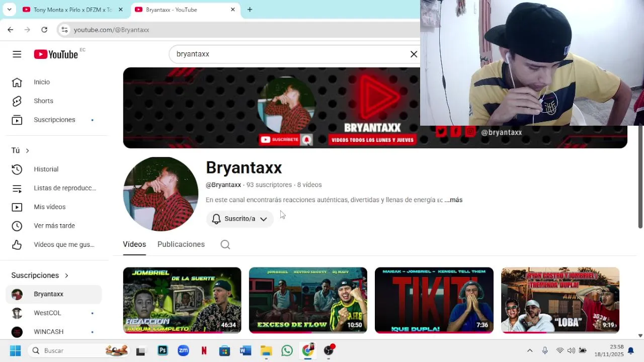The image size is (644, 362).
Task: Select the Vídeos channel tab
Action: coord(134,244)
